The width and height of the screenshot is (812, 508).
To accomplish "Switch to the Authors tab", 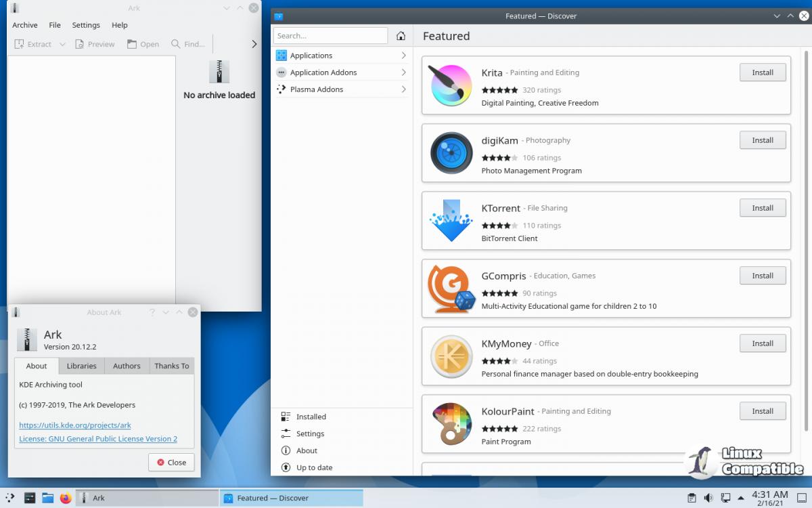I will (x=127, y=366).
